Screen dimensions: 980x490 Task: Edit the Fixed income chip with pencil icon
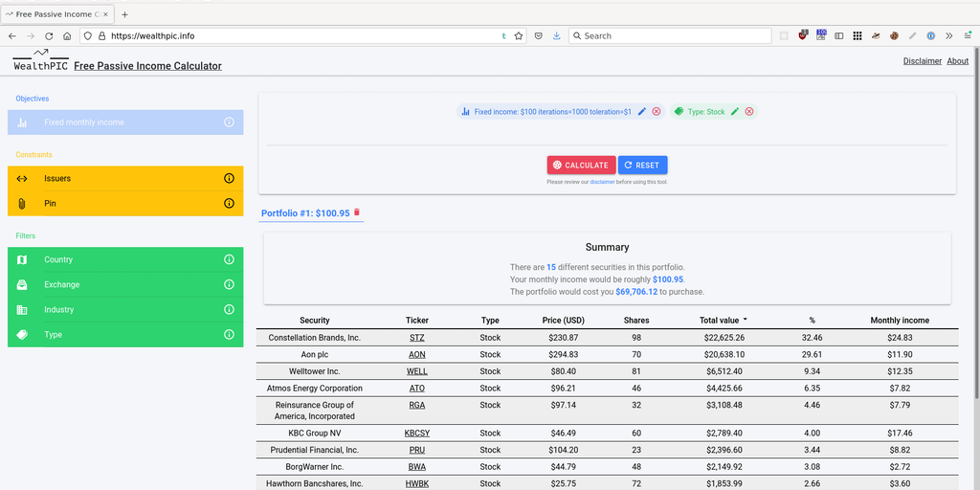tap(642, 112)
